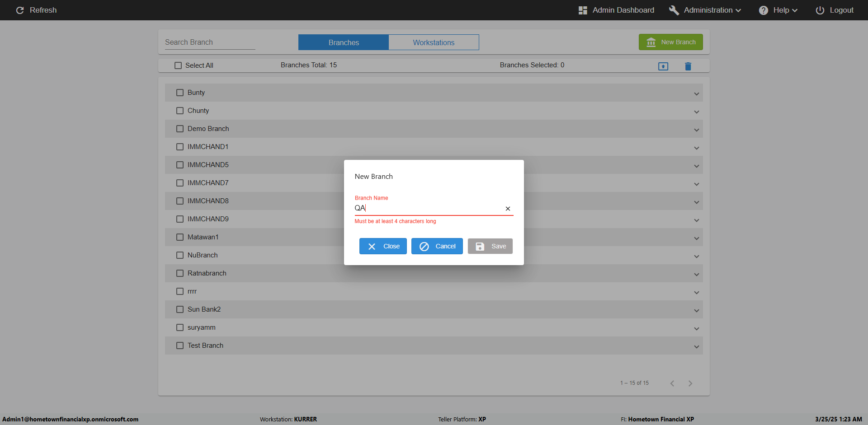Expand the Sun Bank2 row chevron

coord(697,311)
